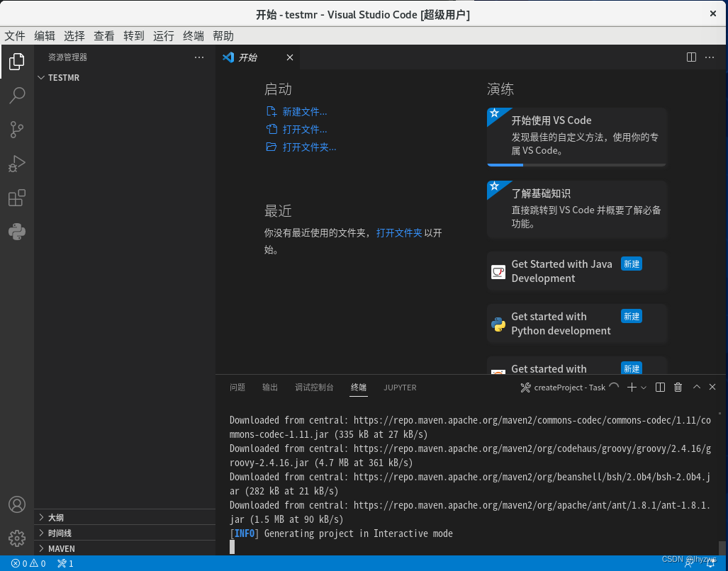Open Explorer panel more actions menu

pos(199,57)
